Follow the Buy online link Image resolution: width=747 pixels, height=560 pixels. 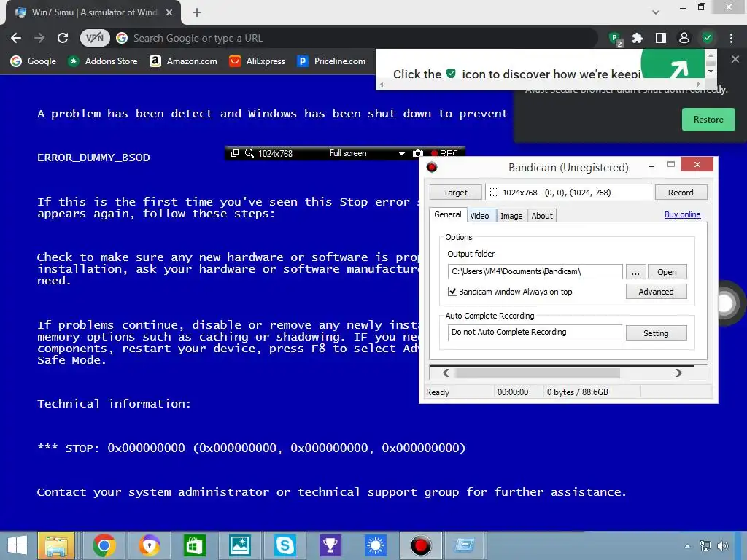tap(682, 214)
